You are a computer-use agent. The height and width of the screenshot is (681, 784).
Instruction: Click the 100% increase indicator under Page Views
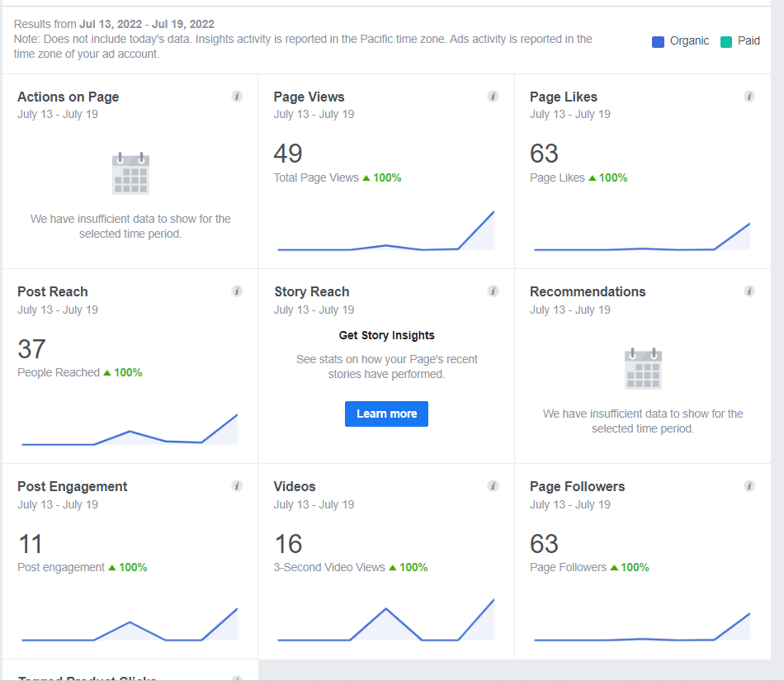pyautogui.click(x=382, y=178)
